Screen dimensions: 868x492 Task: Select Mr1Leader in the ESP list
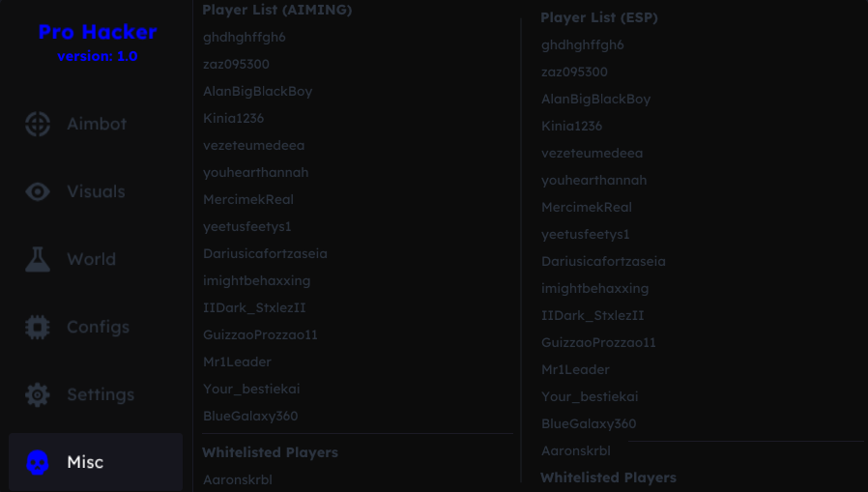pyautogui.click(x=575, y=369)
